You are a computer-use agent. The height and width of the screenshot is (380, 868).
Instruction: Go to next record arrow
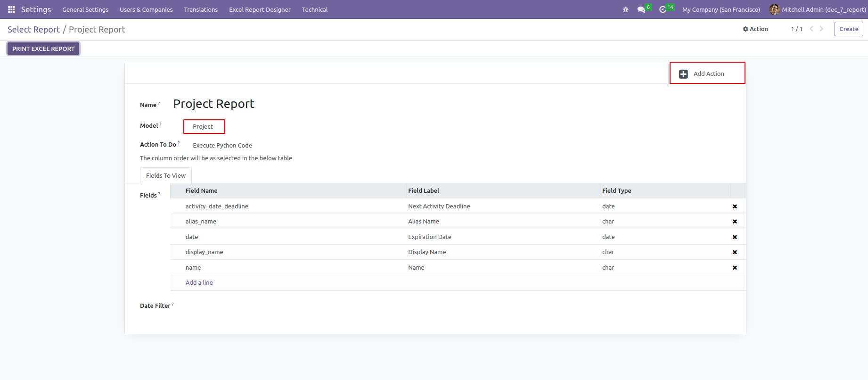coord(821,29)
